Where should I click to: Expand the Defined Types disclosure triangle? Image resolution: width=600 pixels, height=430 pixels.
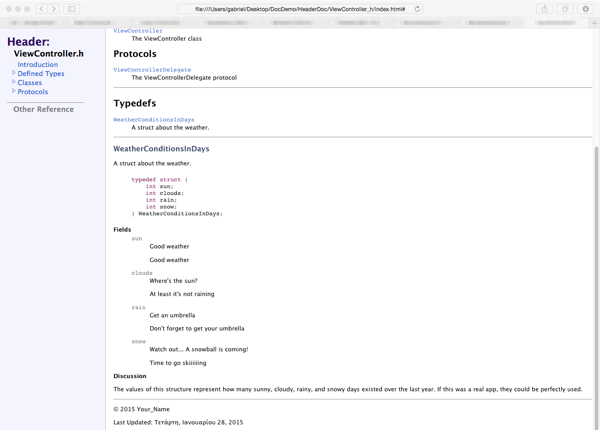point(14,73)
